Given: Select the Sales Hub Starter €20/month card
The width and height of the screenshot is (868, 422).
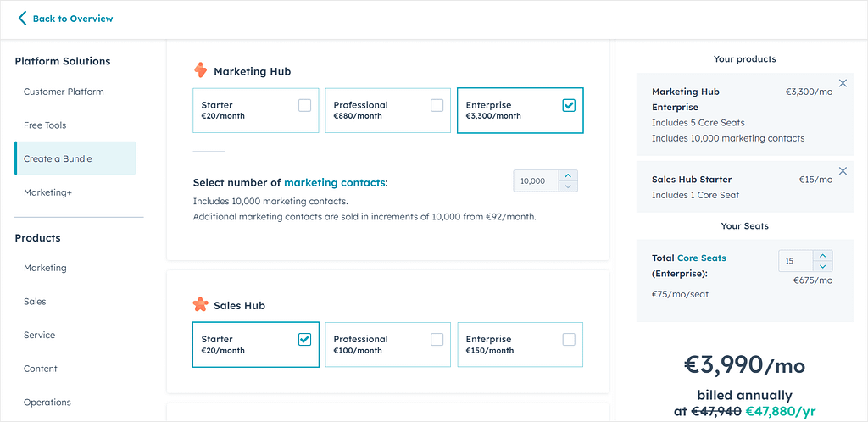Looking at the screenshot, I should pos(256,345).
